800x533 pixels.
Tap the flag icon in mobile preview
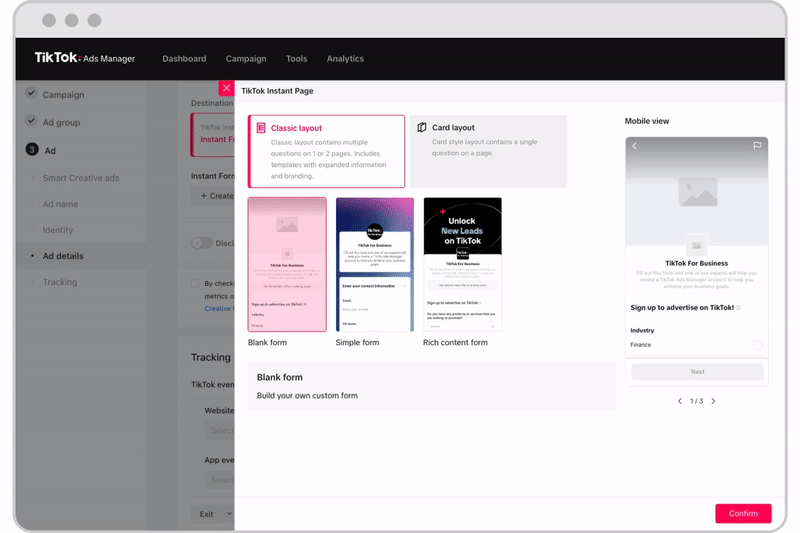pos(757,146)
